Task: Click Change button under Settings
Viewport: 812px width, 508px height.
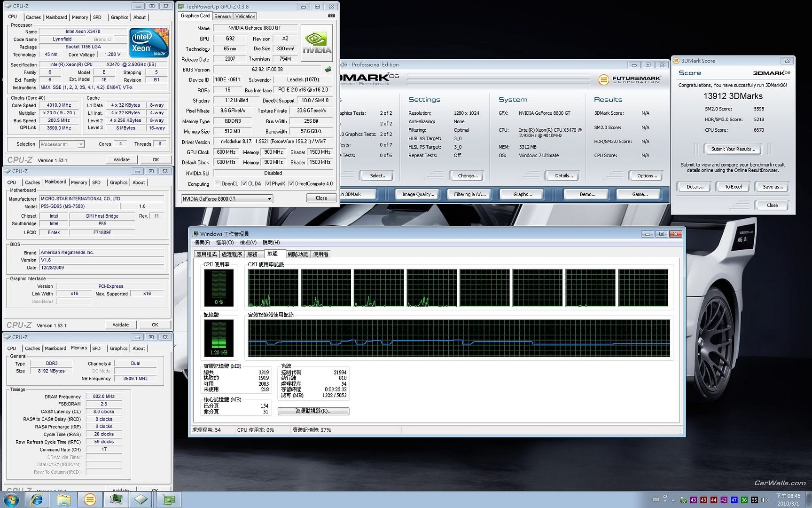Action: click(468, 176)
